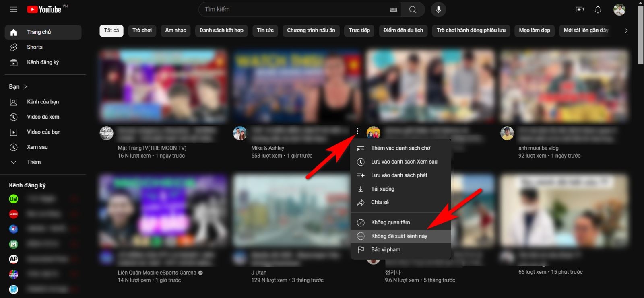
Task: Open anh muoi ba vlog channel link
Action: click(x=538, y=148)
